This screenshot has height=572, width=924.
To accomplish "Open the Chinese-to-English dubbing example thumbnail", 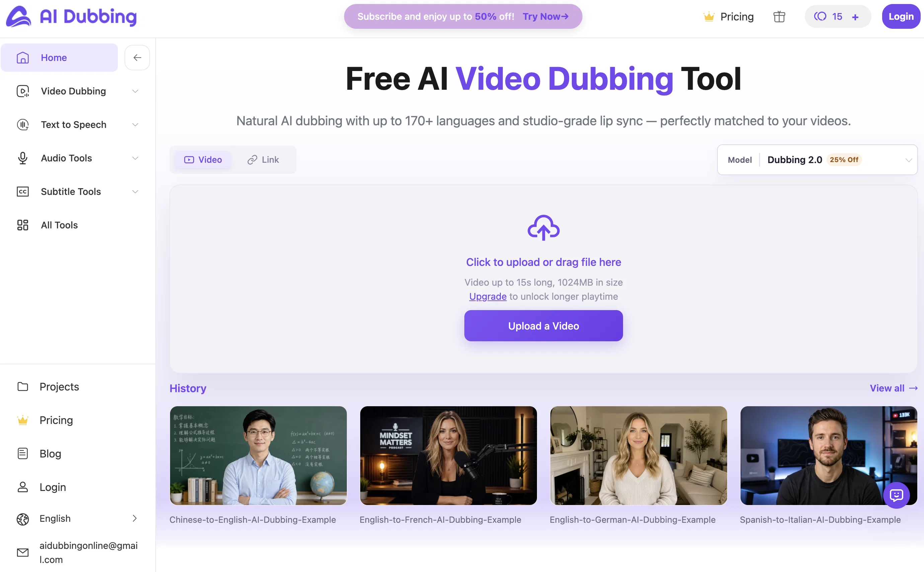I will pos(258,455).
